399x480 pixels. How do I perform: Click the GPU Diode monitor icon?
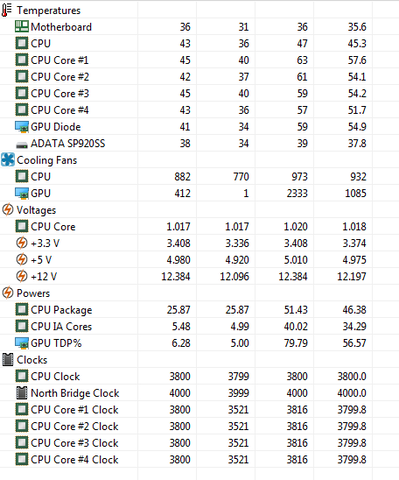coord(22,127)
